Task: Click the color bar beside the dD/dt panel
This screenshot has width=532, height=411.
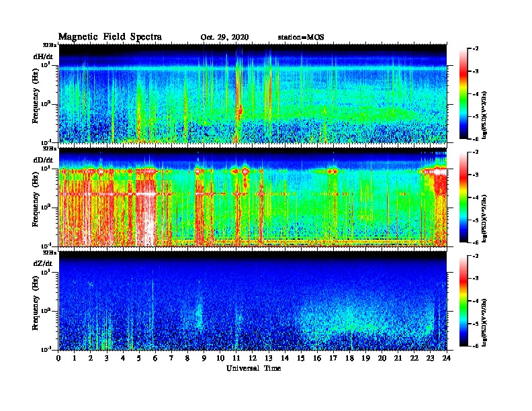Action: pyautogui.click(x=463, y=197)
